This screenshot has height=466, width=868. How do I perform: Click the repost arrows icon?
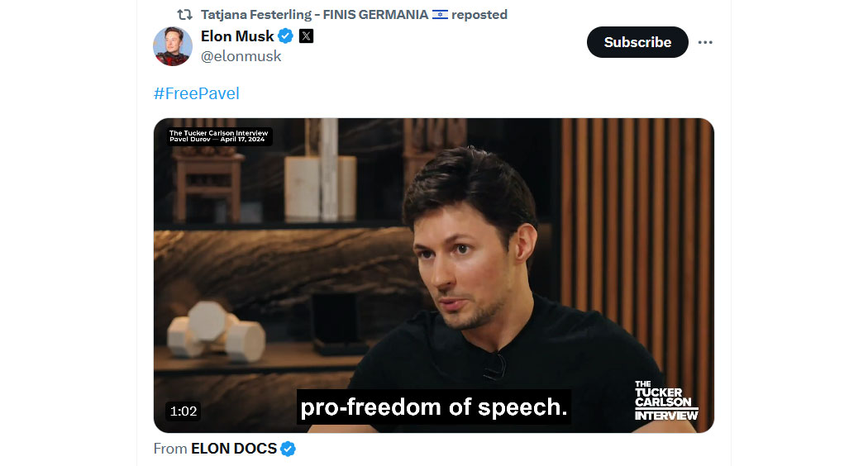point(184,14)
